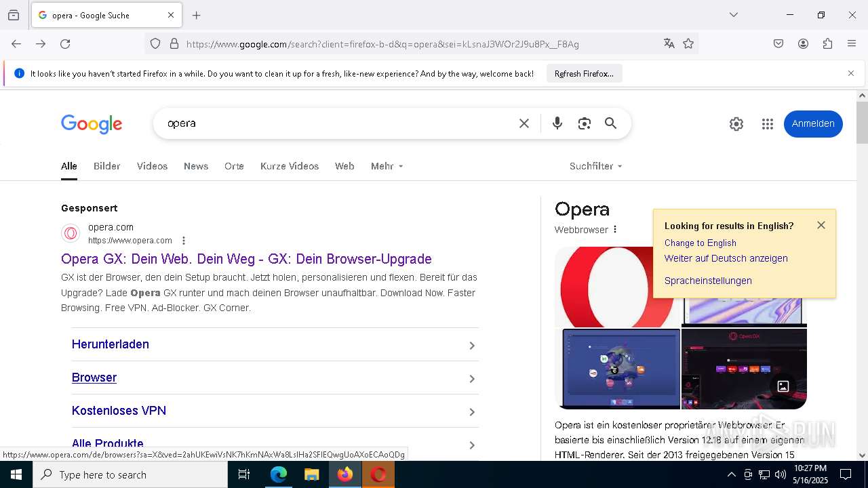Translate this page icon in address bar
This screenshot has height=488, width=868.
669,44
